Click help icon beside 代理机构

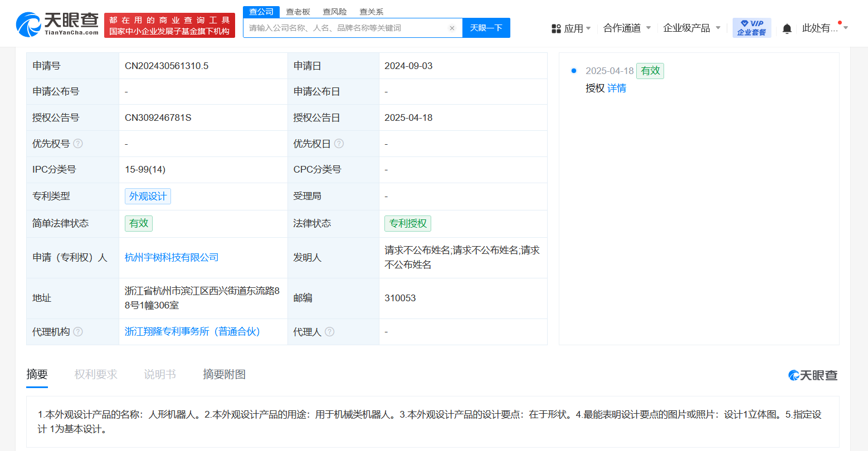pos(78,332)
